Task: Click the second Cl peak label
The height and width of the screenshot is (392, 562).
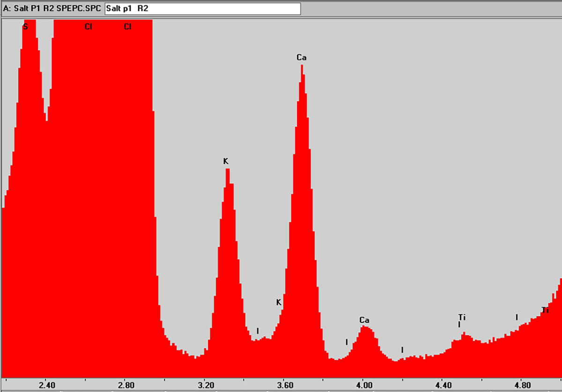Action: click(x=127, y=27)
